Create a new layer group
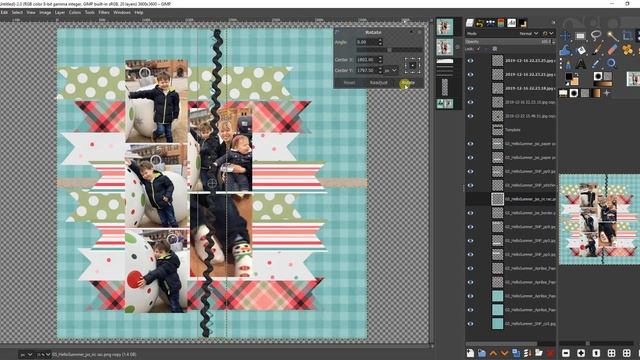Screen dimensions: 640x360 482,353
